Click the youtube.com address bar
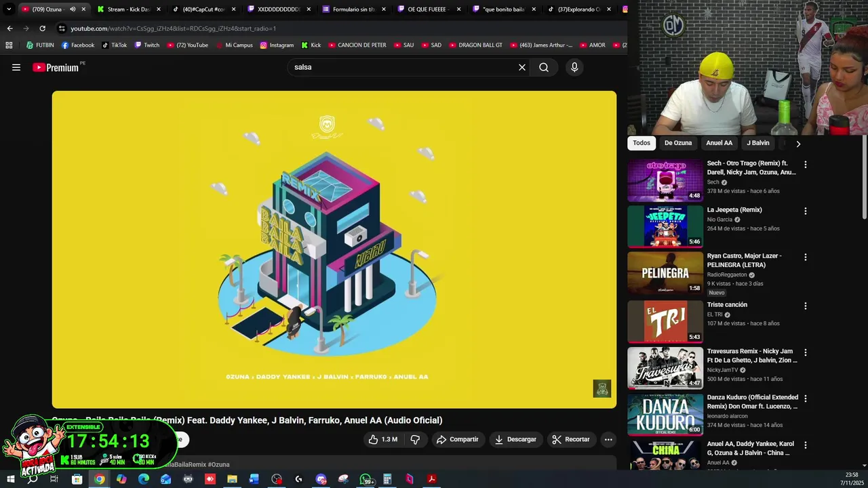868x488 pixels. [x=339, y=28]
